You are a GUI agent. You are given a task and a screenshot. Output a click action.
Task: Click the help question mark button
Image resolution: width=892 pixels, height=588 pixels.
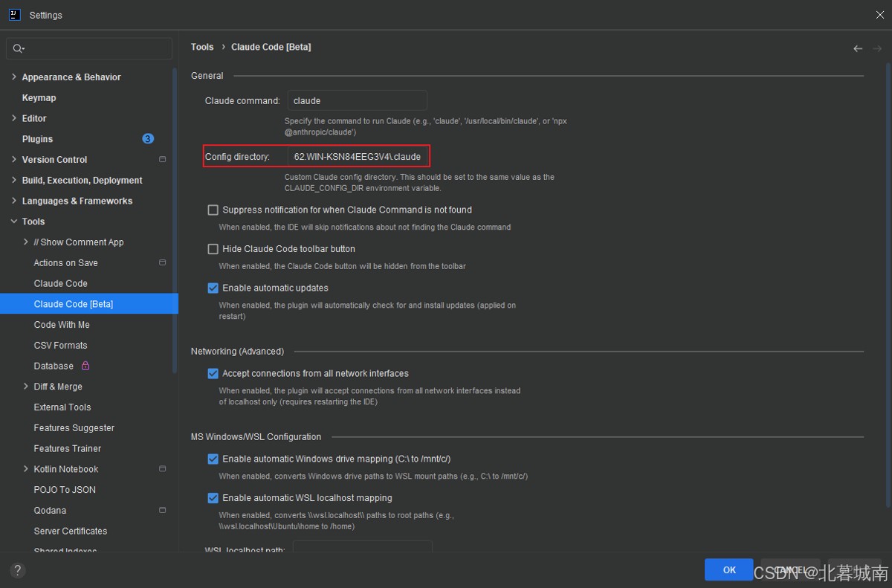pos(18,570)
